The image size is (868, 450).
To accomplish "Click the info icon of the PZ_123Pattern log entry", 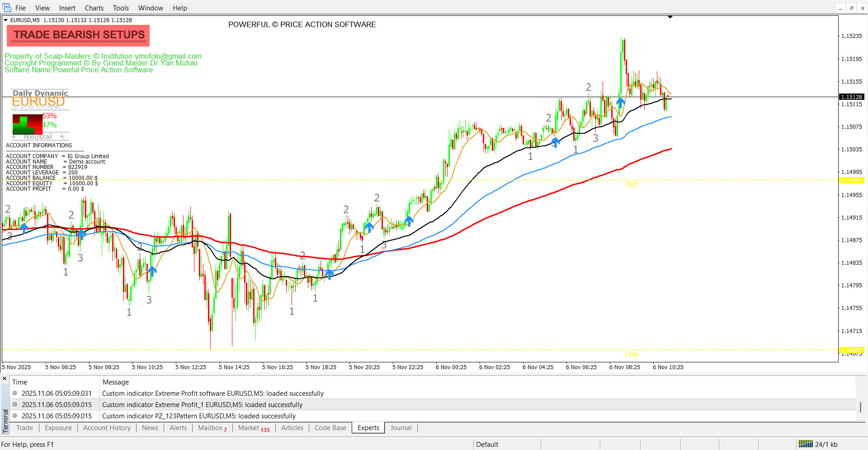I will point(15,416).
